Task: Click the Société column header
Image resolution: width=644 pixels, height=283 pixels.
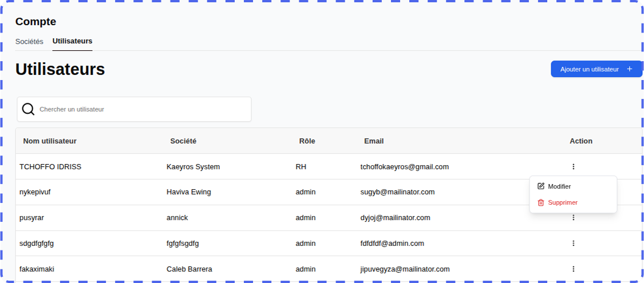Action: 183,141
